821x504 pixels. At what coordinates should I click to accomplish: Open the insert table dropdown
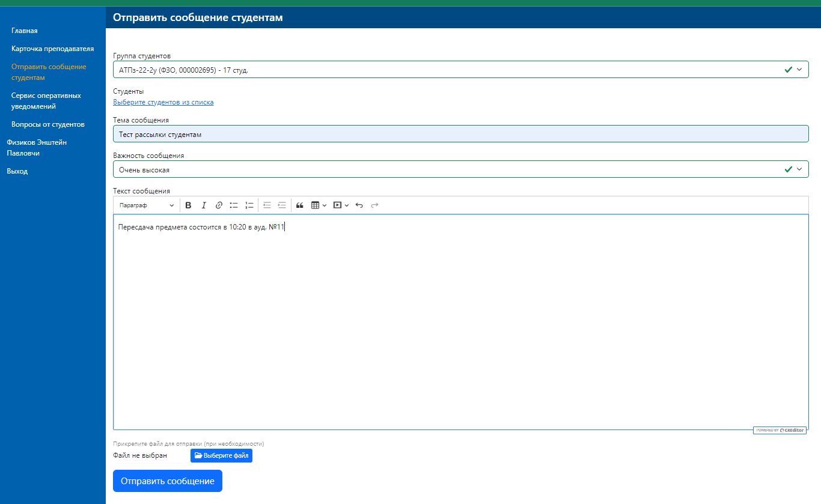click(x=319, y=205)
